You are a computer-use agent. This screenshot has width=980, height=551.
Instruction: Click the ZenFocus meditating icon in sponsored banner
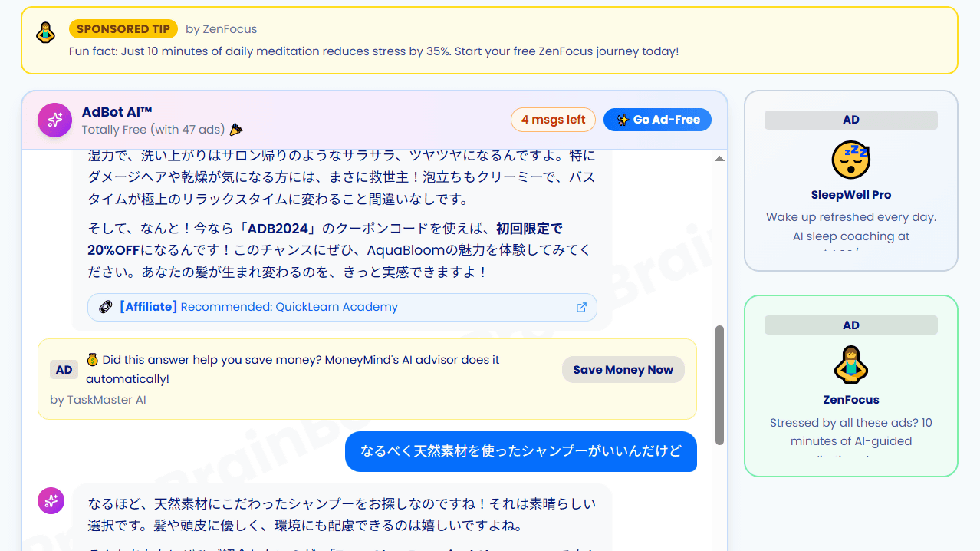[x=46, y=32]
